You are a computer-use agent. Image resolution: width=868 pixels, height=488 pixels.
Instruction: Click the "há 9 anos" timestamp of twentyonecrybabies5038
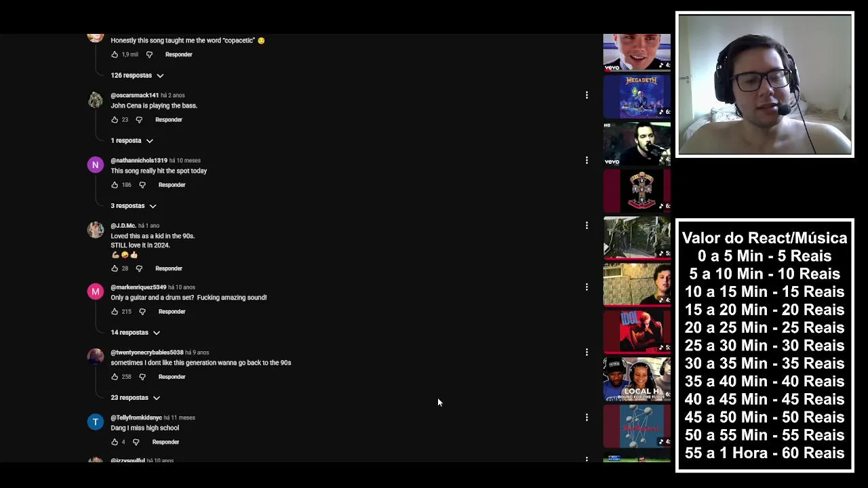(197, 352)
